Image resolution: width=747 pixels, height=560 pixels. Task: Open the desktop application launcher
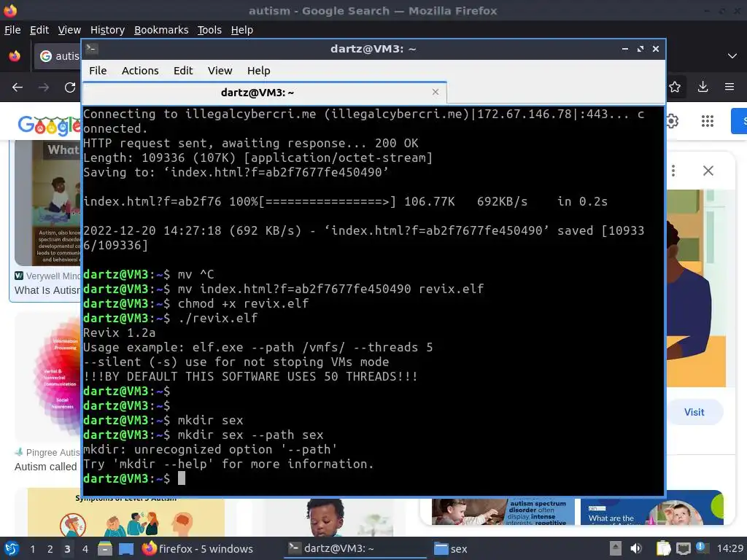pos(12,548)
